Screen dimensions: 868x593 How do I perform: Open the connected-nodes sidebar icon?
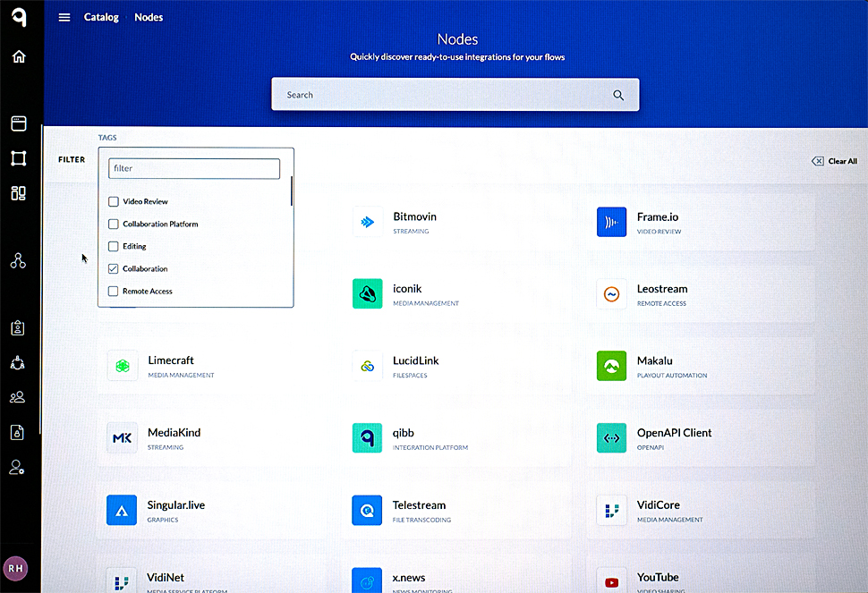[x=18, y=260]
